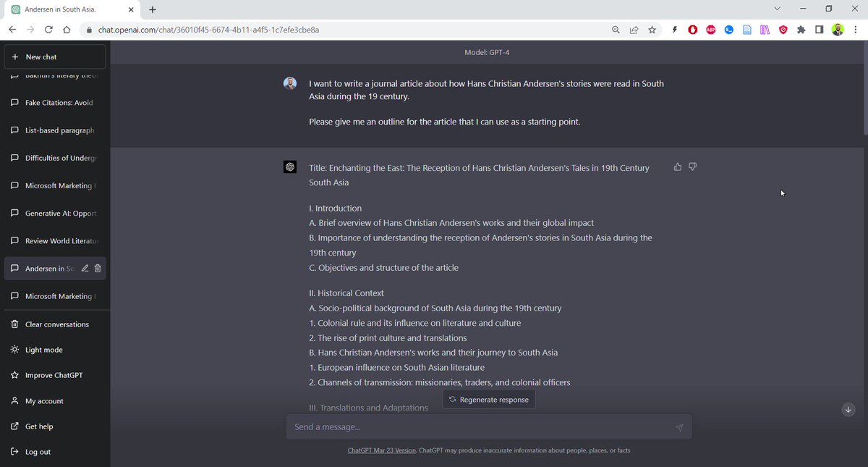Image resolution: width=868 pixels, height=467 pixels.
Task: Open the 'Review World Literatu' conversation
Action: [55, 240]
